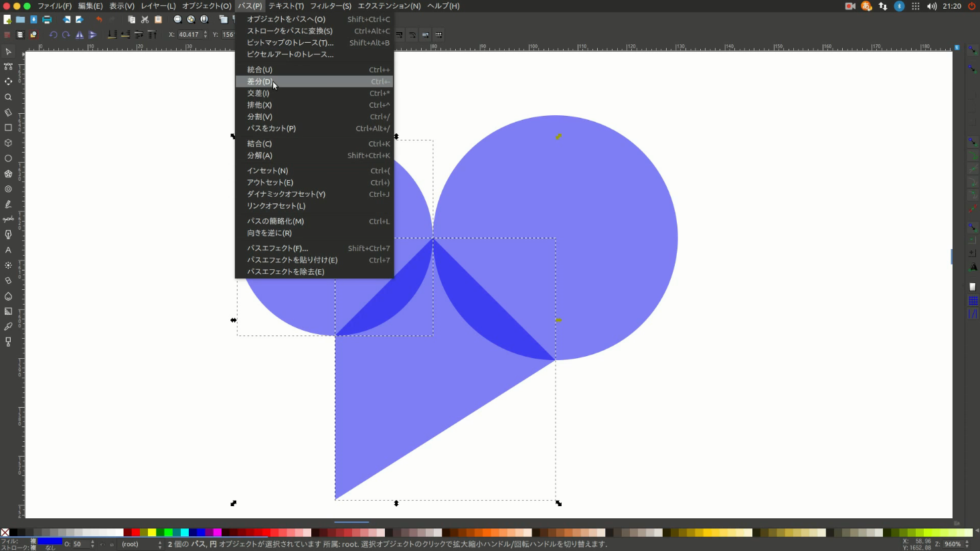Choose ストロークをパスに変換(S) entry
Image resolution: width=980 pixels, height=551 pixels.
pyautogui.click(x=314, y=31)
